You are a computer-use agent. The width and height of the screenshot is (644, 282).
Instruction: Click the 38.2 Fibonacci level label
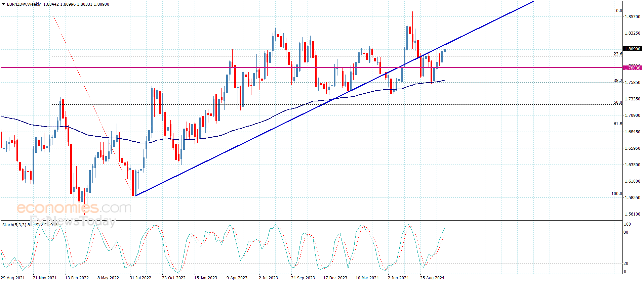coord(618,81)
